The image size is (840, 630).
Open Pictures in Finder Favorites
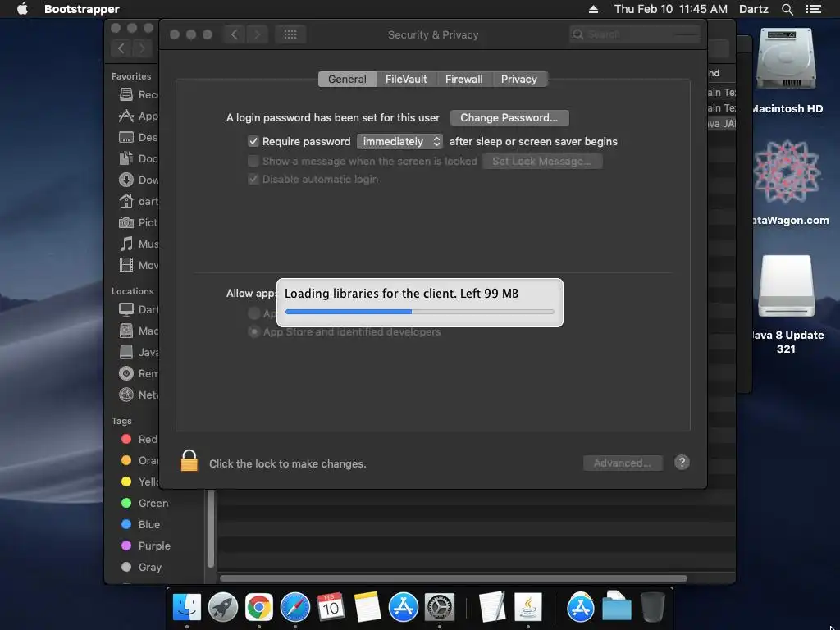[x=139, y=222]
